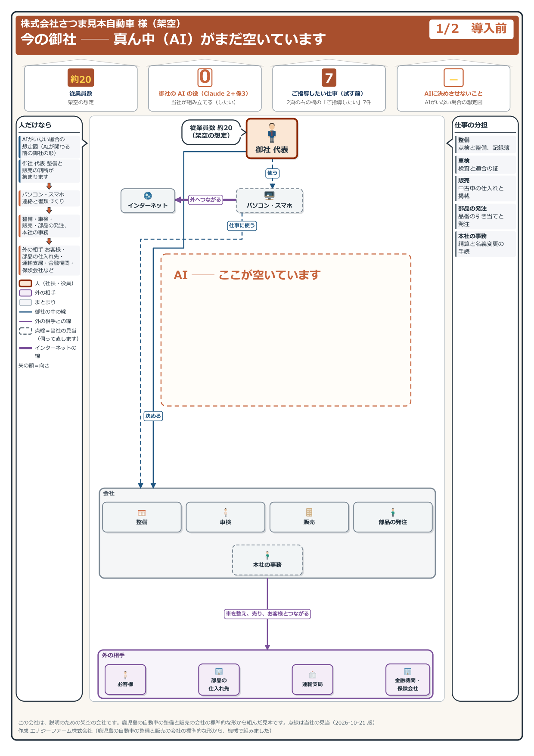Viewport: 534px width, 756px height.
Task: Click the monitor icon in パソコン・スマホ node
Action: click(270, 196)
